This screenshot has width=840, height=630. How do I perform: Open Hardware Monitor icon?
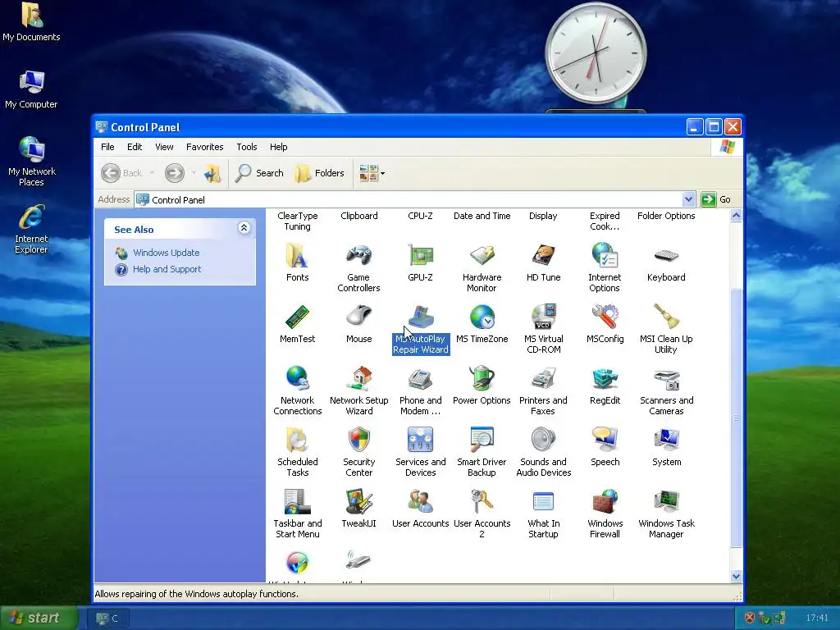tap(482, 256)
